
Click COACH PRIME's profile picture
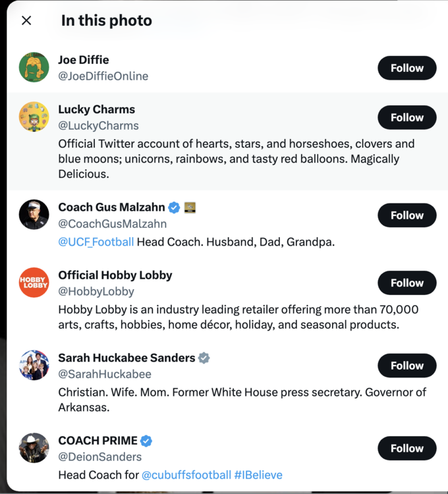(34, 448)
